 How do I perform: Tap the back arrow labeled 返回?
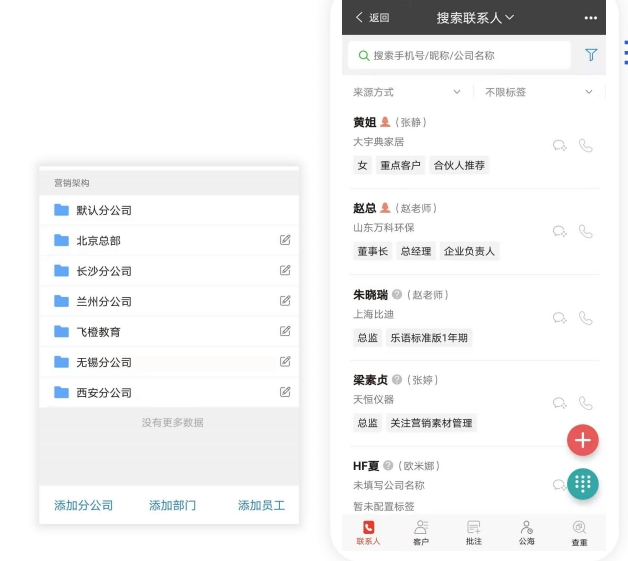click(x=372, y=18)
